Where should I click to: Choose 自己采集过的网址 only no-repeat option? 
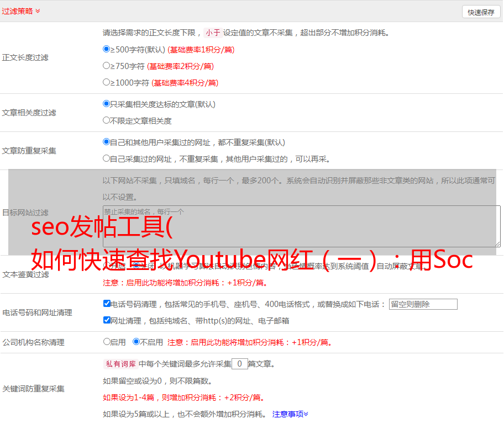coord(107,158)
